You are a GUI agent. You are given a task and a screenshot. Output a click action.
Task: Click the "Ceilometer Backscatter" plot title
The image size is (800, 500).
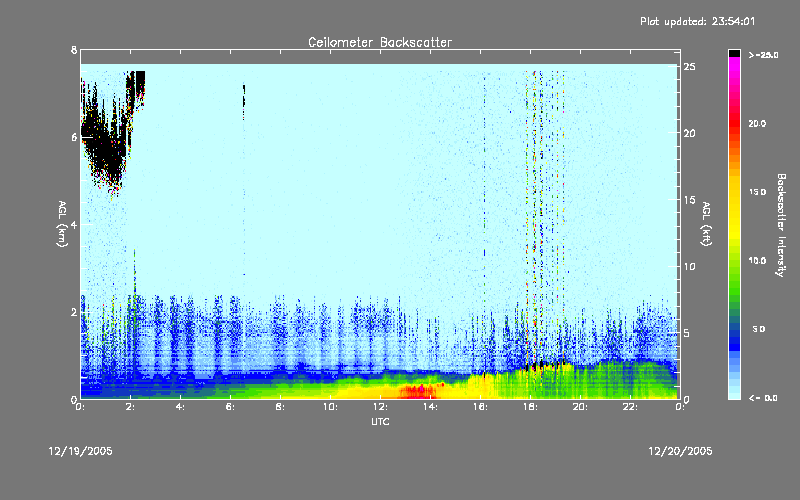tap(380, 42)
